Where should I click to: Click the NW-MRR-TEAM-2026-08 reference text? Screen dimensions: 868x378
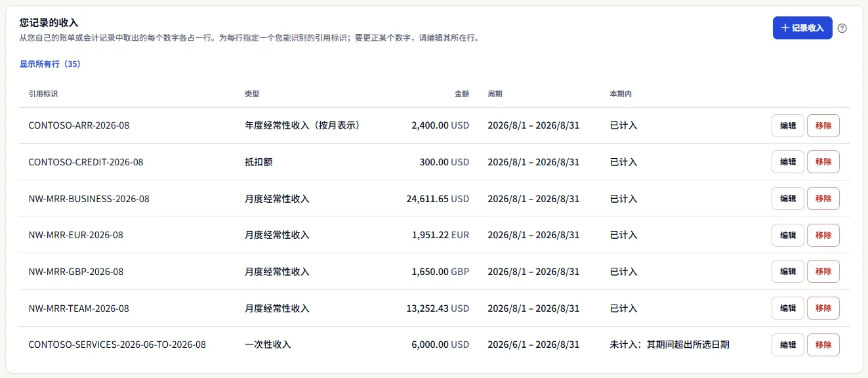click(x=79, y=308)
